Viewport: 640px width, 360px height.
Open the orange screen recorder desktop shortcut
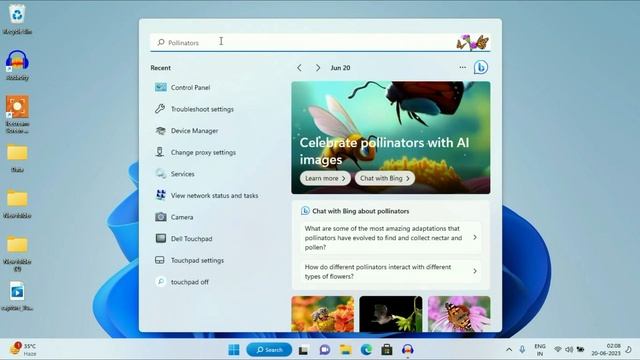click(17, 114)
